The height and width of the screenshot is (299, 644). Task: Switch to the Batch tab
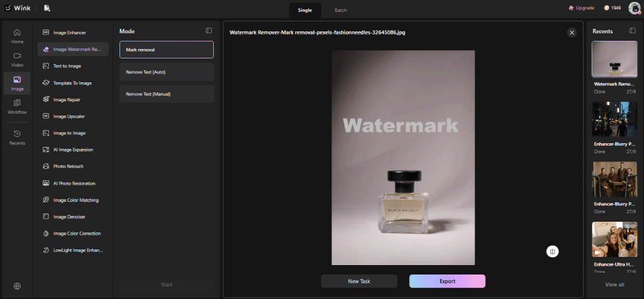pos(340,10)
